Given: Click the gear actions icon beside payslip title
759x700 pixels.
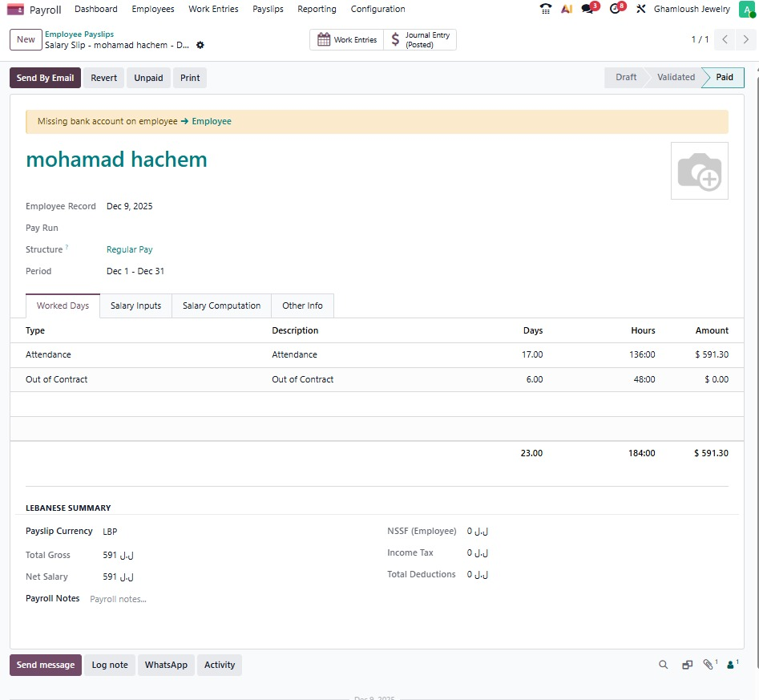Looking at the screenshot, I should pyautogui.click(x=200, y=46).
